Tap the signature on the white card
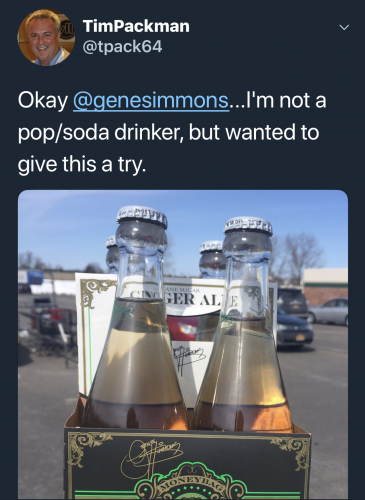The width and height of the screenshot is (365, 500). pyautogui.click(x=188, y=359)
